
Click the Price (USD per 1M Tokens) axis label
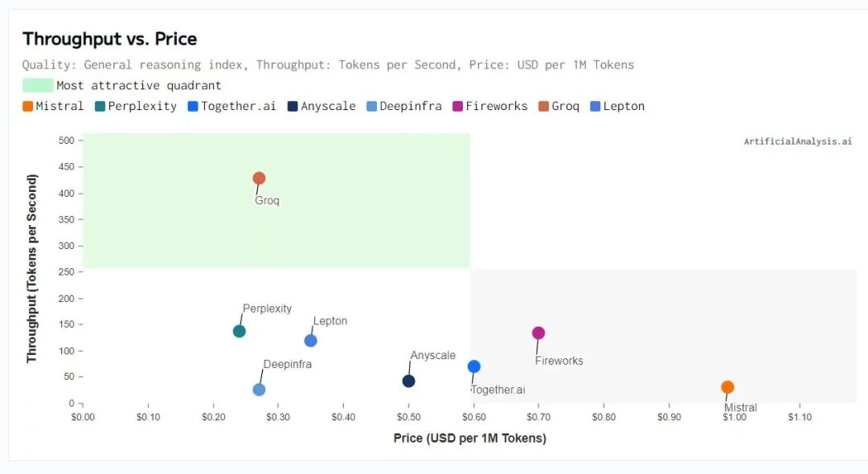coord(469,438)
